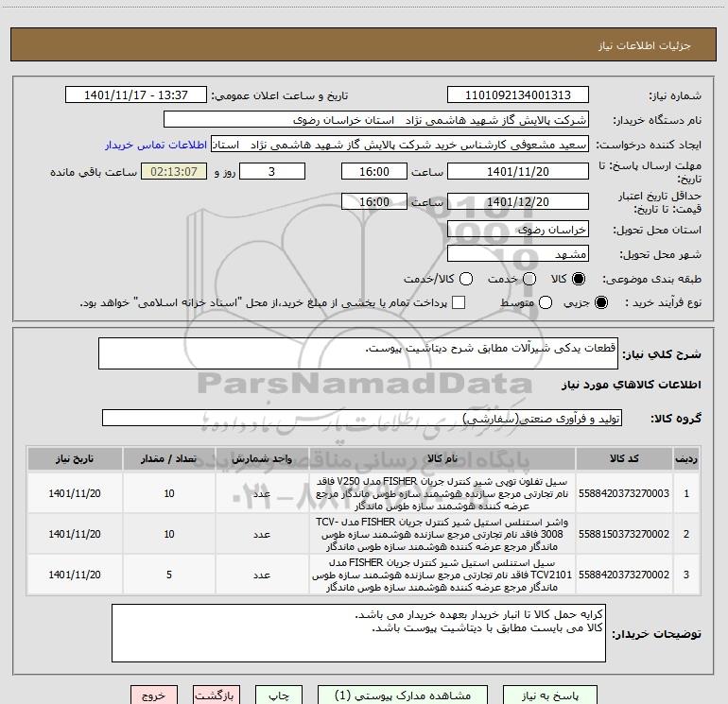Click the need number field 1101092134001313
The width and height of the screenshot is (728, 704).
click(518, 94)
